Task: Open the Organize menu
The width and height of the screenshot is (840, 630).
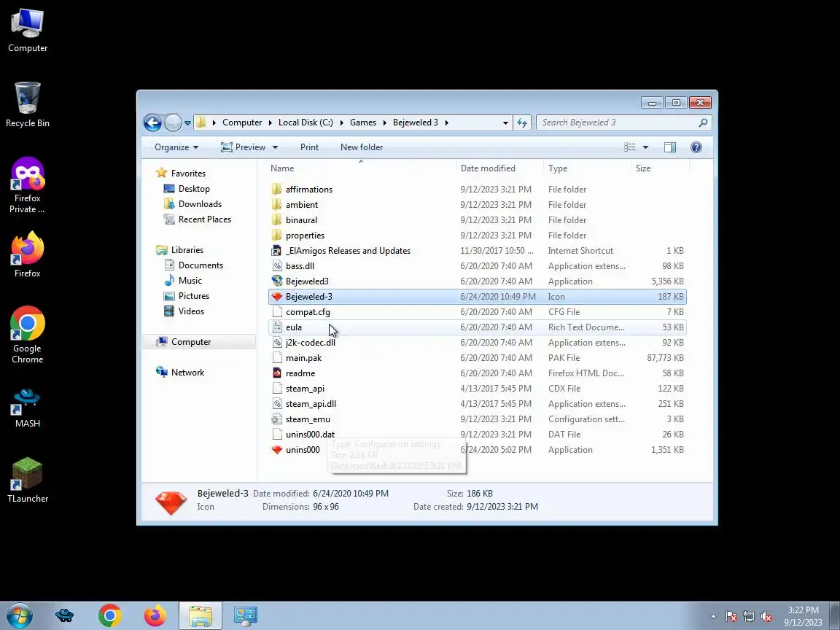Action: tap(176, 147)
